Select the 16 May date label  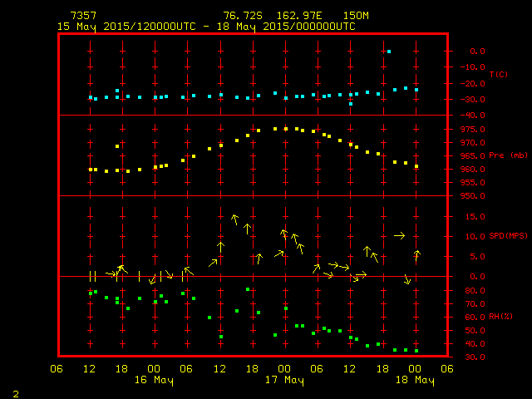(154, 380)
